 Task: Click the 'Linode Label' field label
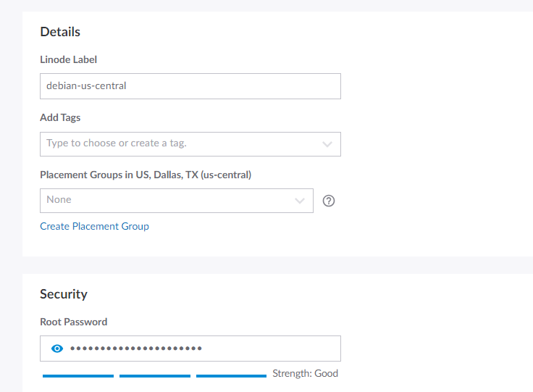point(69,59)
